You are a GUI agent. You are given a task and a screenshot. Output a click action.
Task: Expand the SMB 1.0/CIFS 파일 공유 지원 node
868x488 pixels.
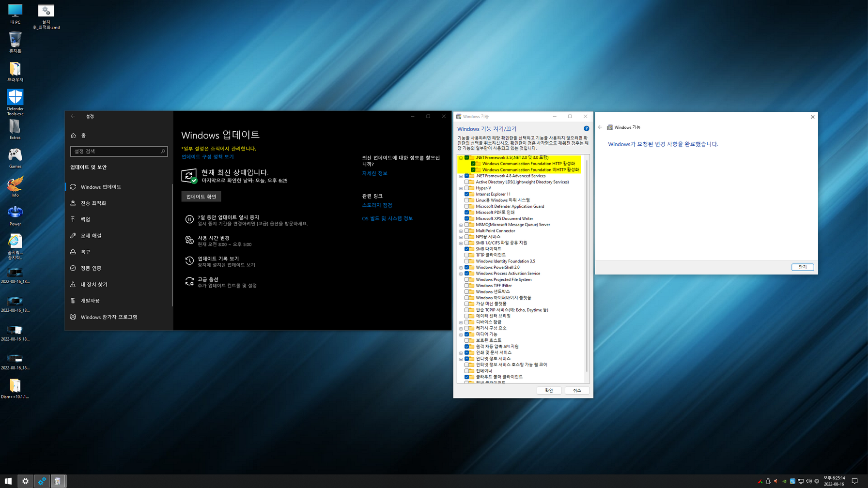point(461,243)
